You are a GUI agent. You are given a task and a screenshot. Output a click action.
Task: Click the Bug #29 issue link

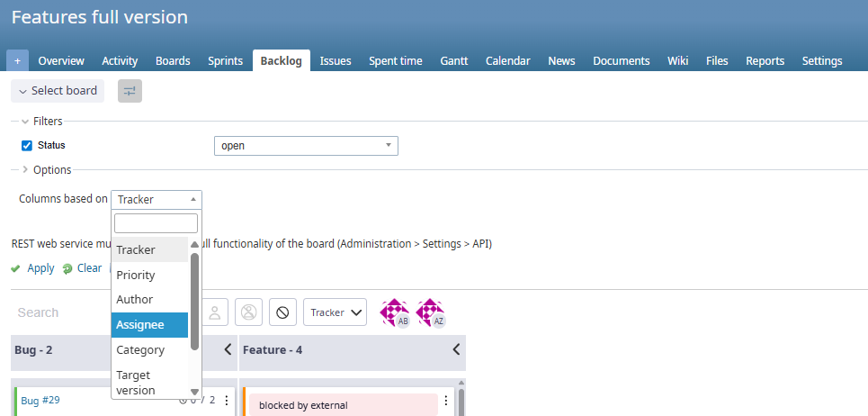[40, 400]
